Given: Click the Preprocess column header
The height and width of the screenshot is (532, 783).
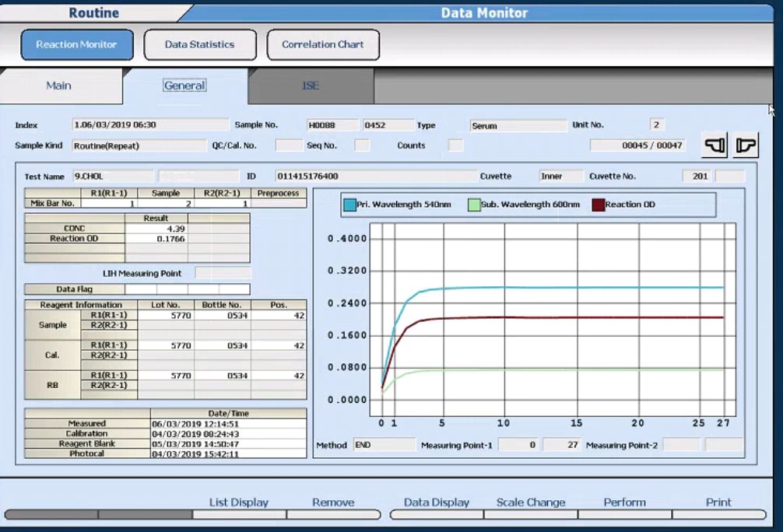Looking at the screenshot, I should (278, 193).
